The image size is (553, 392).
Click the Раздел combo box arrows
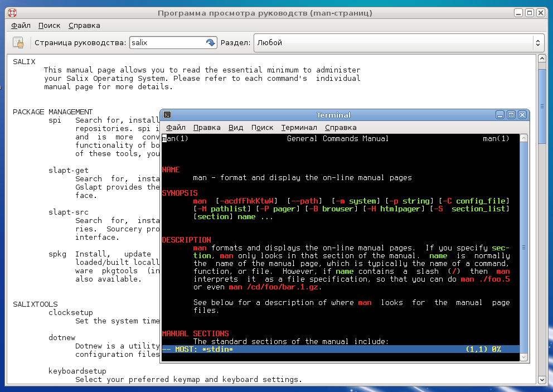538,43
